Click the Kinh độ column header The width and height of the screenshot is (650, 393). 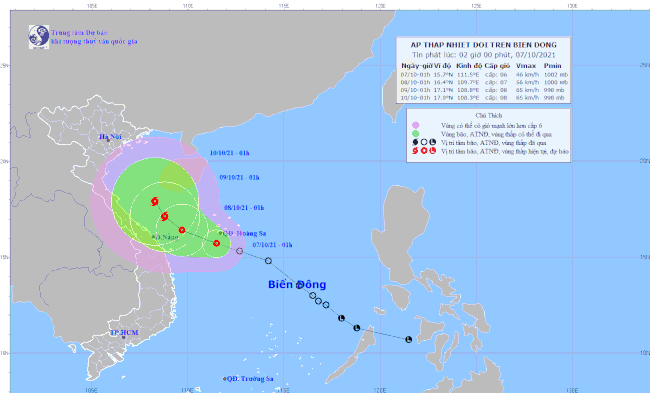point(469,66)
